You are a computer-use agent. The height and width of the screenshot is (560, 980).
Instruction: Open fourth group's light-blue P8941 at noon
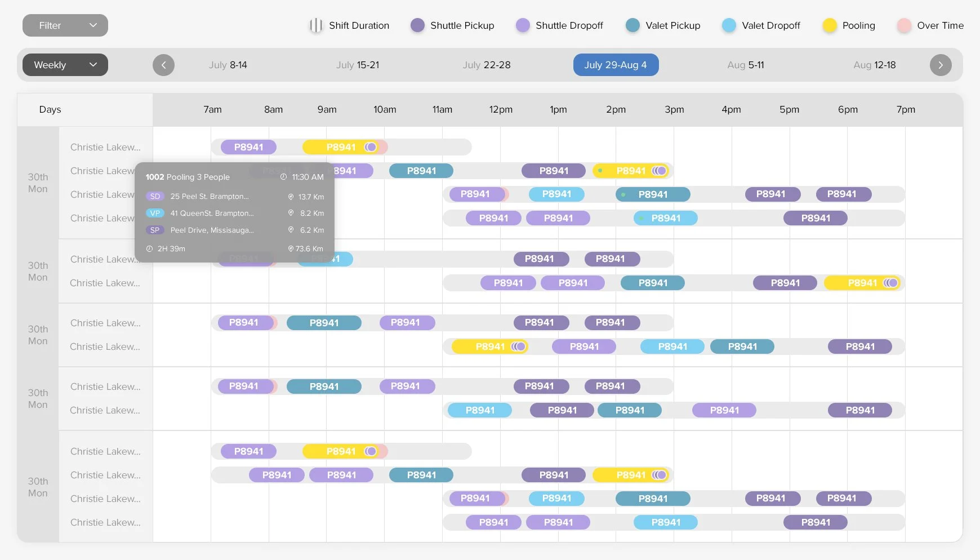[x=480, y=410]
